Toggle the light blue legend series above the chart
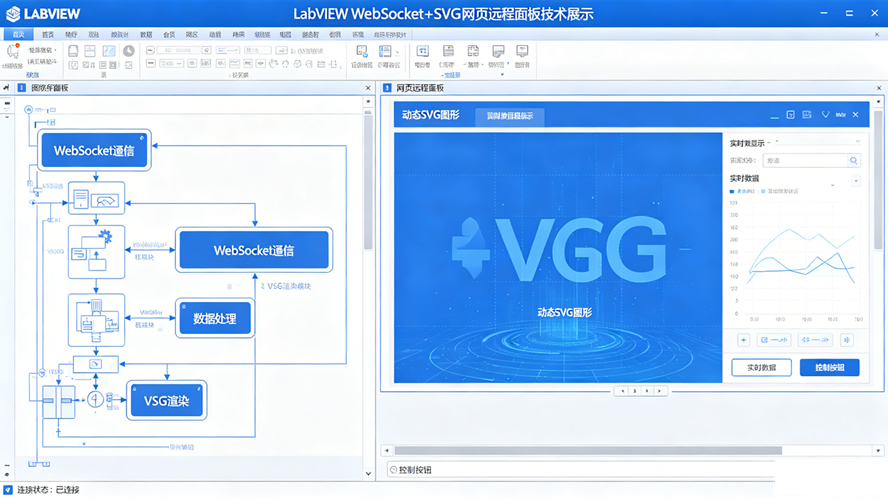The height and width of the screenshot is (498, 888). pyautogui.click(x=780, y=191)
